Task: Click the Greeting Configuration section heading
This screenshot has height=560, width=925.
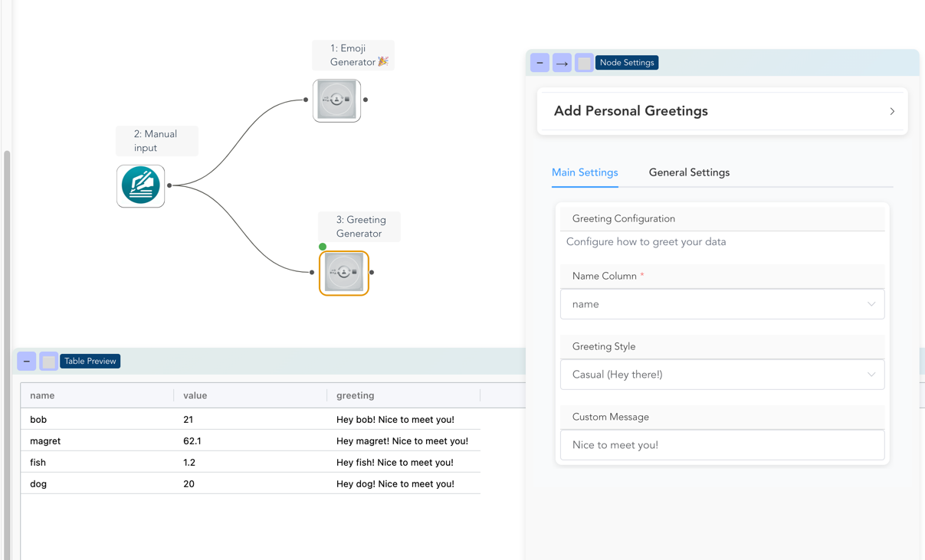Action: click(x=624, y=218)
